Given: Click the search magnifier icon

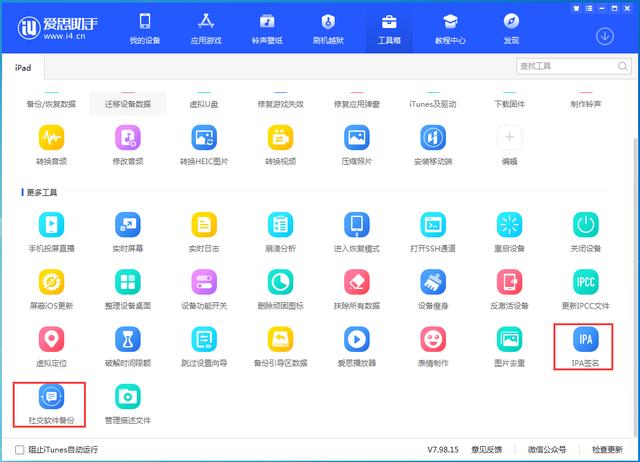Looking at the screenshot, I should pos(622,66).
